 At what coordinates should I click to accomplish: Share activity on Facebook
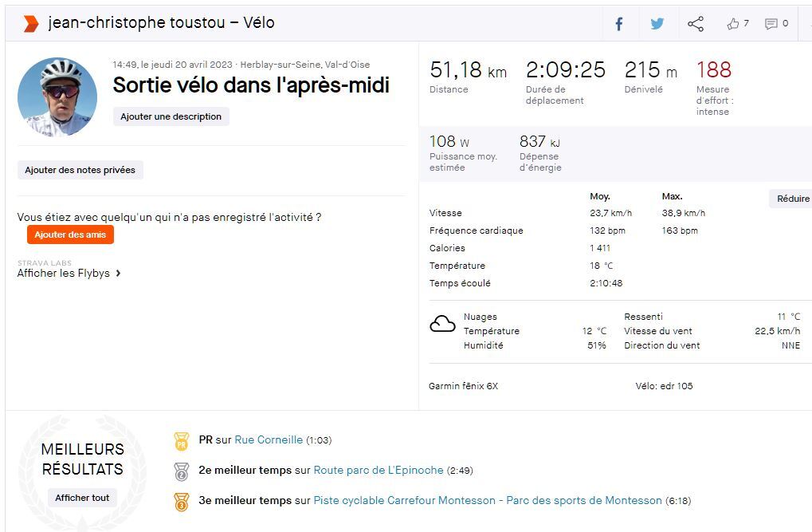tap(618, 24)
